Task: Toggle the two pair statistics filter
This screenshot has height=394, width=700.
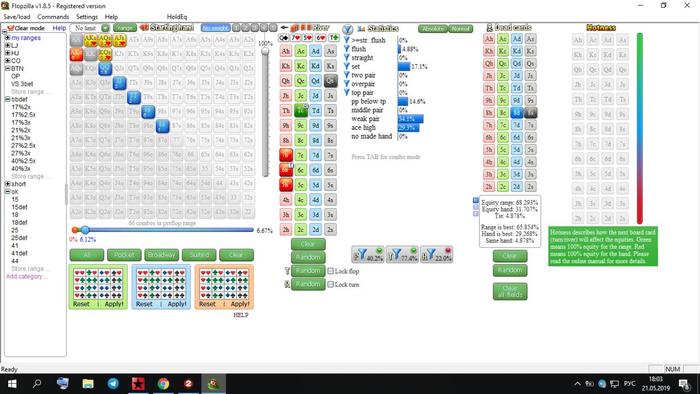Action: (x=346, y=75)
